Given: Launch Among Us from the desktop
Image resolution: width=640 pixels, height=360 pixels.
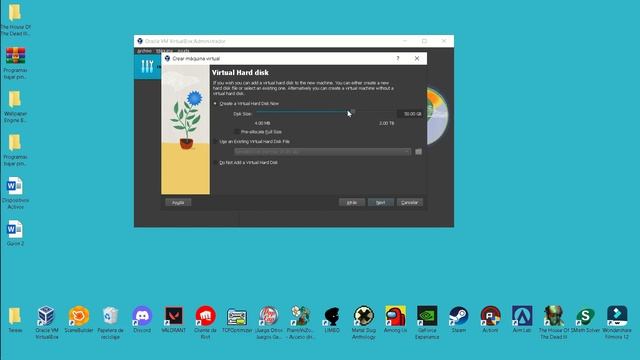Looking at the screenshot, I should click(395, 319).
